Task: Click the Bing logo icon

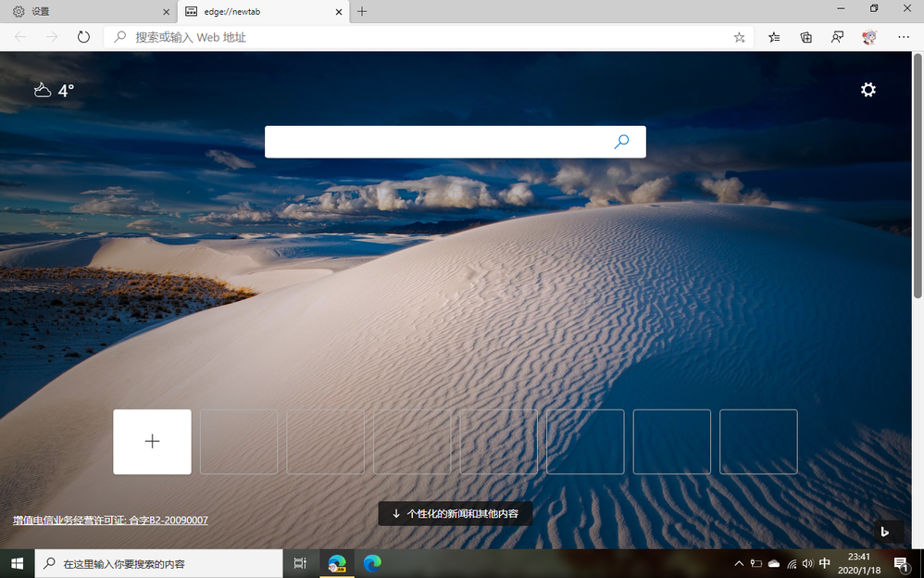Action: 884,532
